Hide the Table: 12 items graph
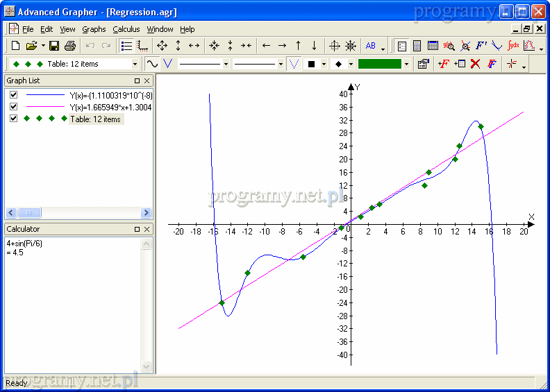Viewport: 550px width, 392px height. pyautogui.click(x=13, y=119)
